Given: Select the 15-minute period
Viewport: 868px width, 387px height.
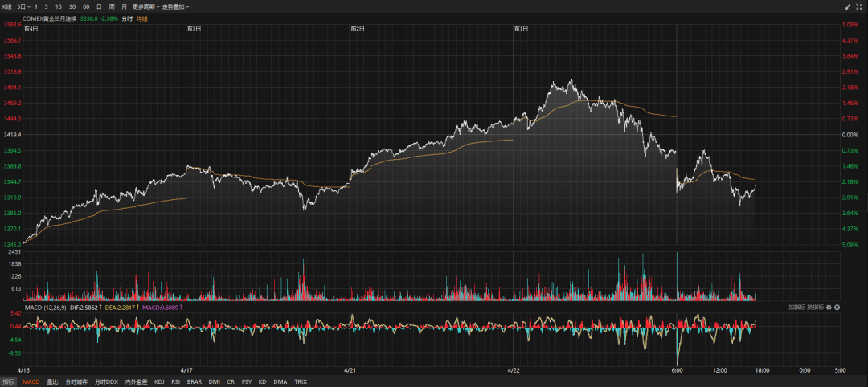Looking at the screenshot, I should pos(59,6).
